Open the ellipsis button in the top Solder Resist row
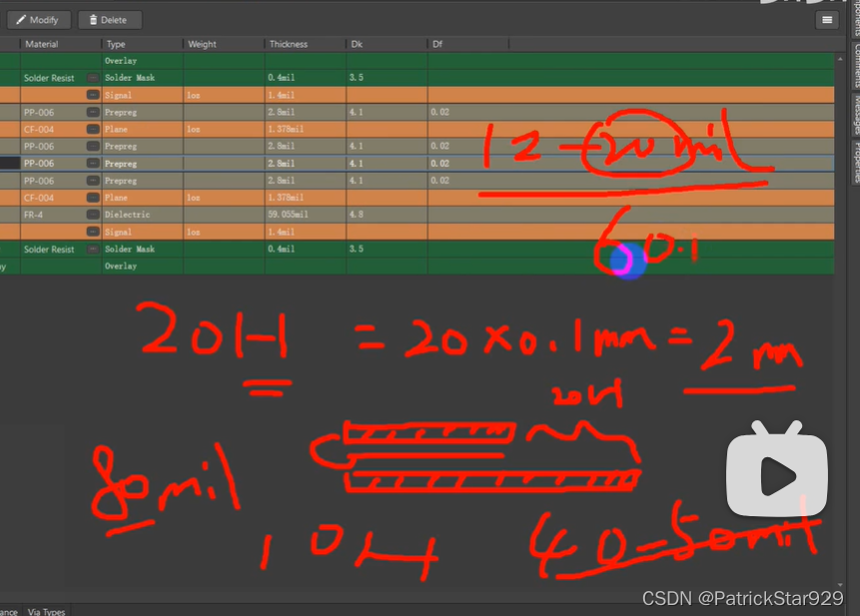Screen dimensions: 860x616 [93, 78]
